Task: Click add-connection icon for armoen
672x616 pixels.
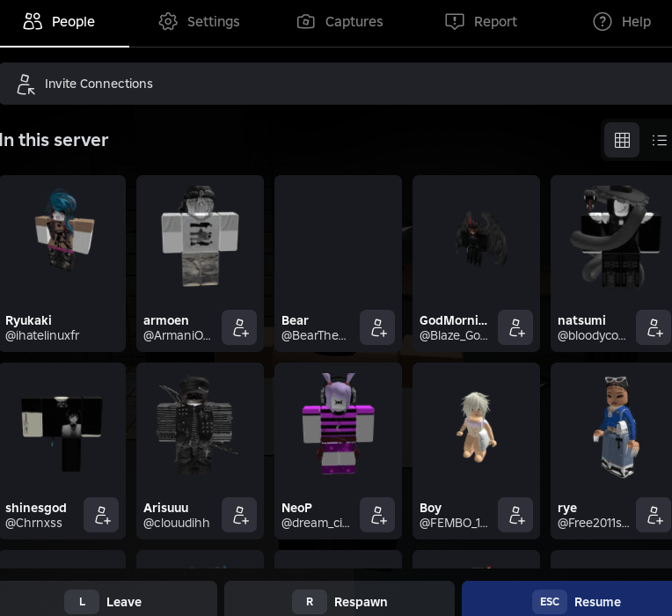Action: pos(239,327)
